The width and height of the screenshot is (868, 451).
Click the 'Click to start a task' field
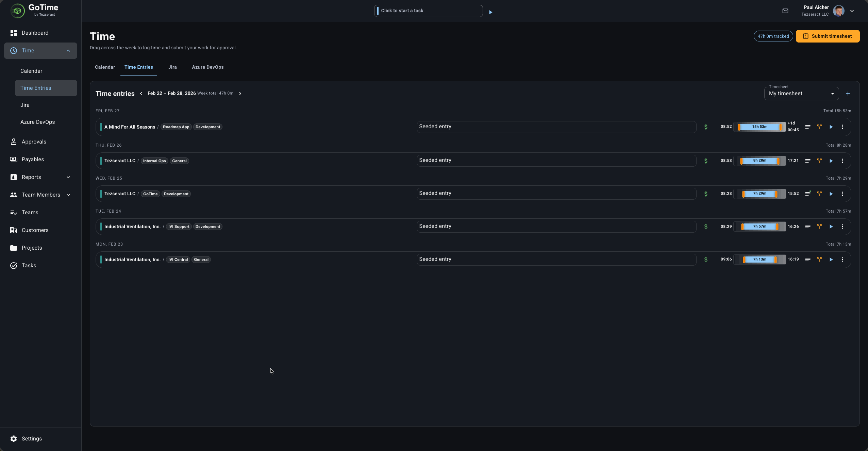[x=428, y=11]
